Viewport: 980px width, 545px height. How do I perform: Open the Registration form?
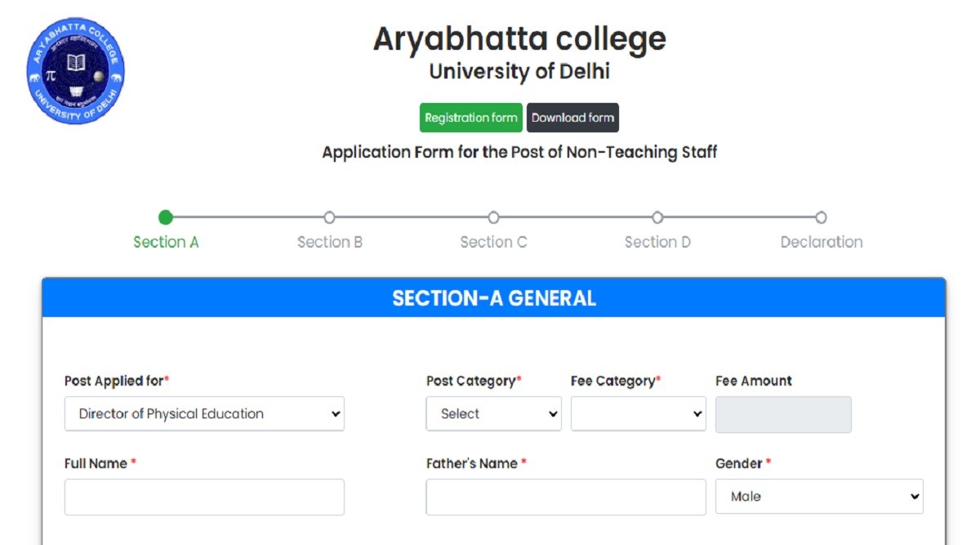point(471,118)
